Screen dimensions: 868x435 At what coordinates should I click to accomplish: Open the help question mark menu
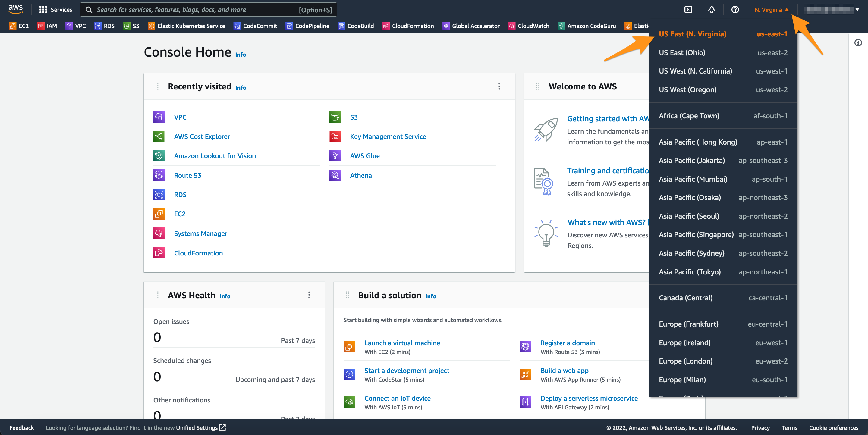(735, 10)
